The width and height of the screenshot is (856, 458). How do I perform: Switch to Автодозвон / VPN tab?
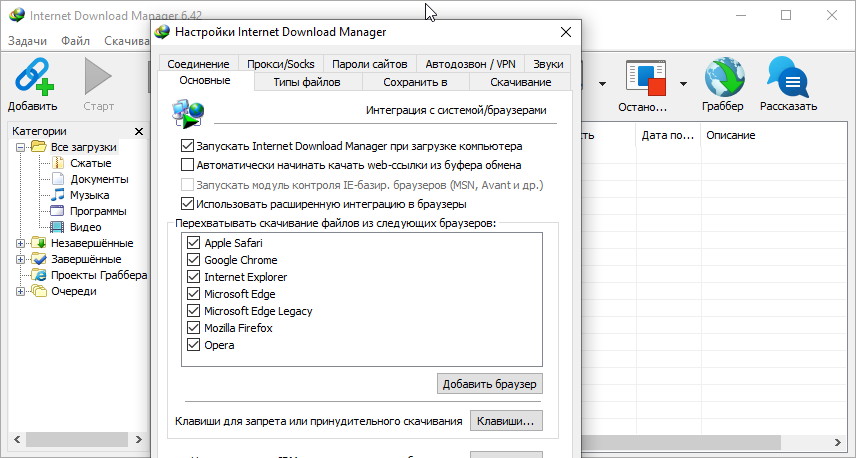tap(470, 64)
